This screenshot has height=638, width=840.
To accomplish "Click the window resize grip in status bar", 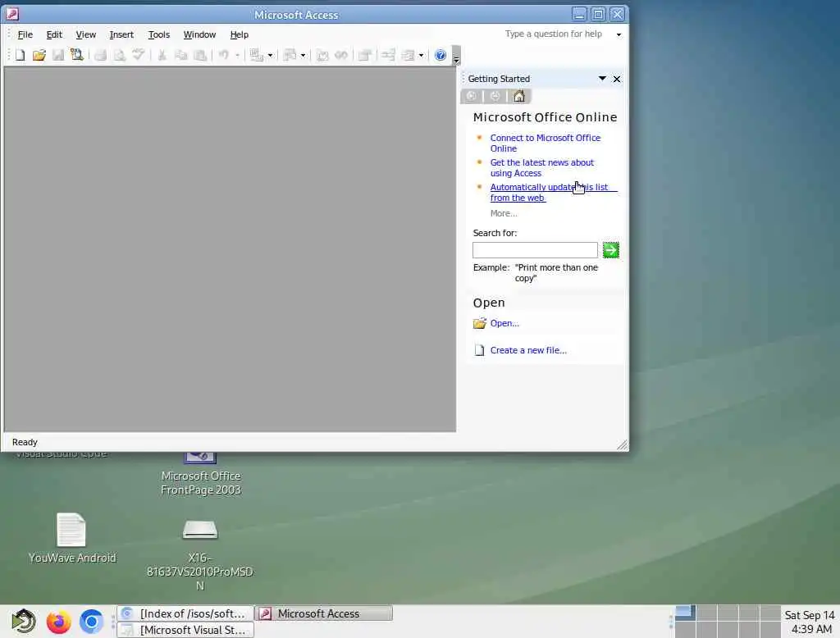I will [x=622, y=444].
